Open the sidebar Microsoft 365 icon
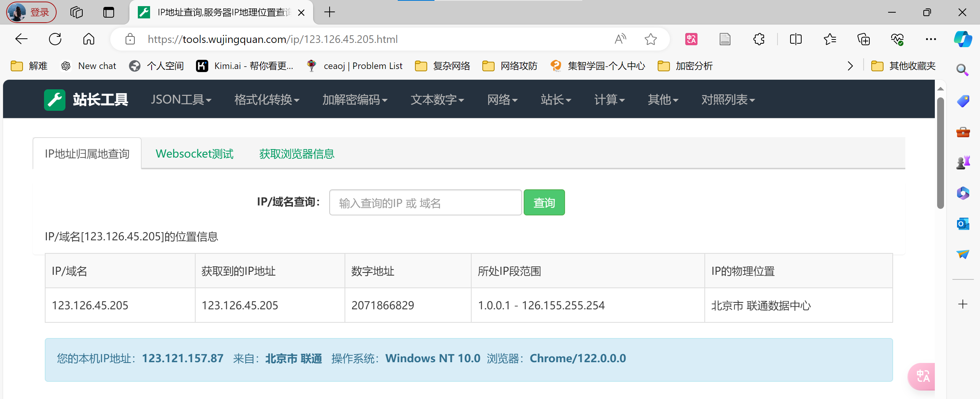Screen dimensions: 980x399 pyautogui.click(x=963, y=193)
